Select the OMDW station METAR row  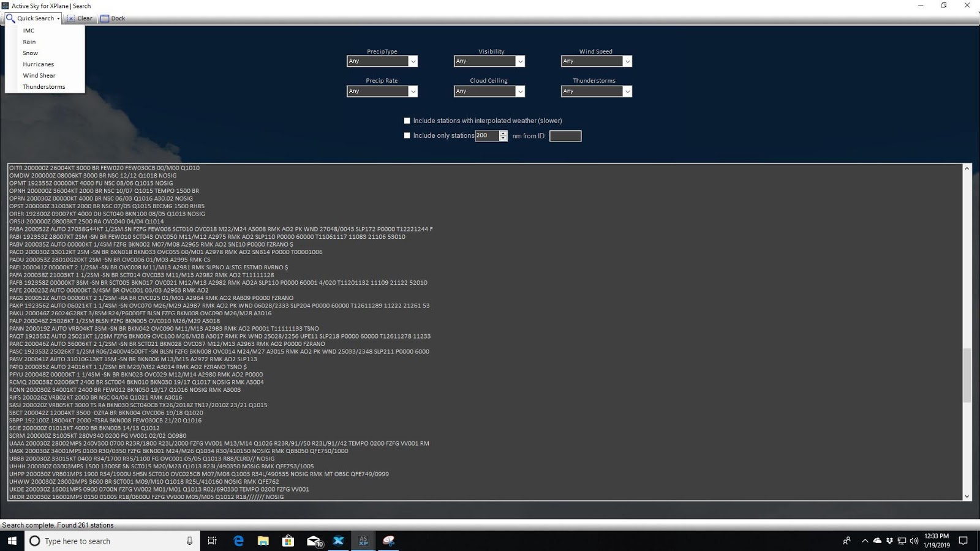click(x=92, y=176)
